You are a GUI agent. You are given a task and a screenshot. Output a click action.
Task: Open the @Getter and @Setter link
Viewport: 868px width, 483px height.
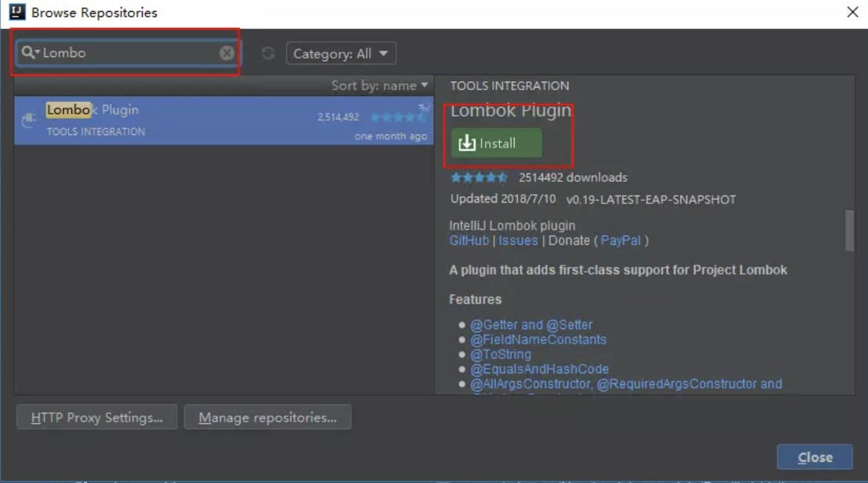[x=531, y=325]
